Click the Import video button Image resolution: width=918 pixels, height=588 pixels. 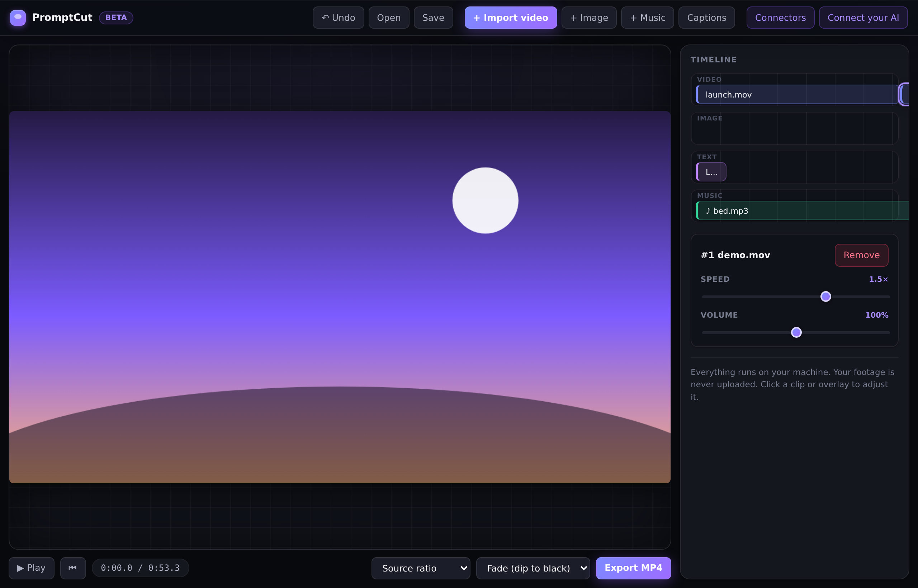511,18
